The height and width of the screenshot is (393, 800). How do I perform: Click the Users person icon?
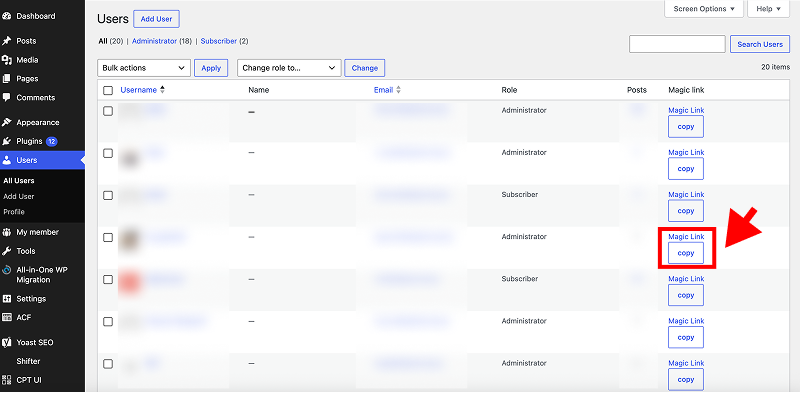pyautogui.click(x=7, y=160)
